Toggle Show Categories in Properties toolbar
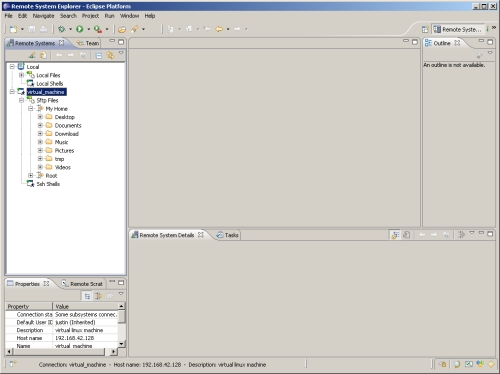The width and height of the screenshot is (500, 374). click(x=87, y=296)
